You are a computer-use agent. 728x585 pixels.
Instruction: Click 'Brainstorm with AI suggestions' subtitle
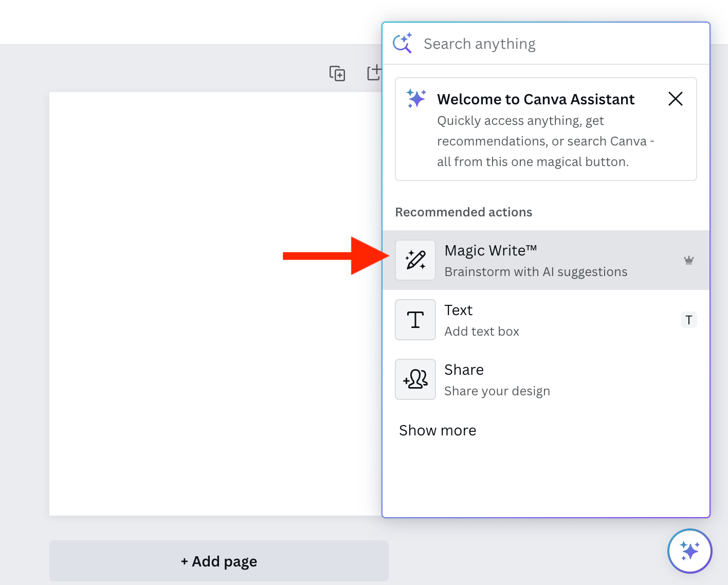(536, 272)
